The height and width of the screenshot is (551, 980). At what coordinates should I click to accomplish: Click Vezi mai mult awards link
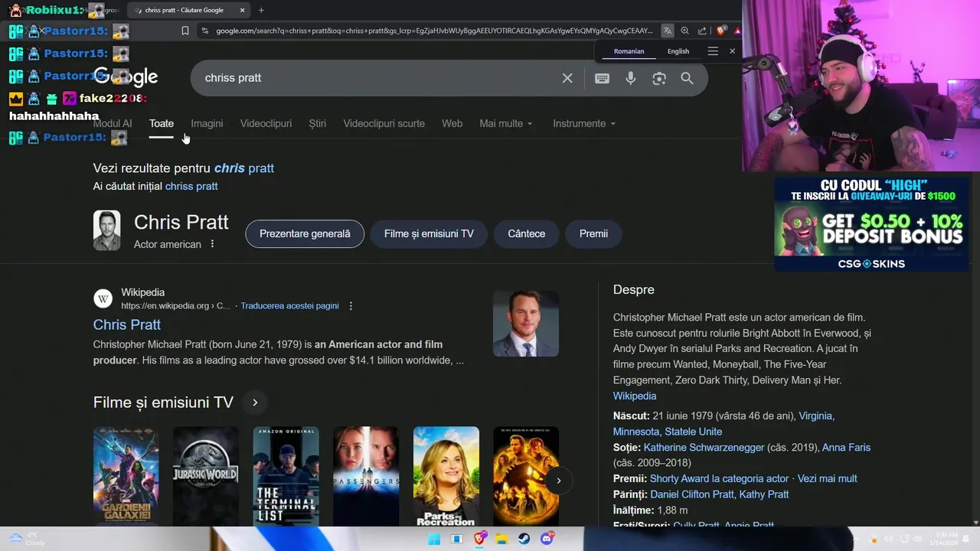(827, 478)
